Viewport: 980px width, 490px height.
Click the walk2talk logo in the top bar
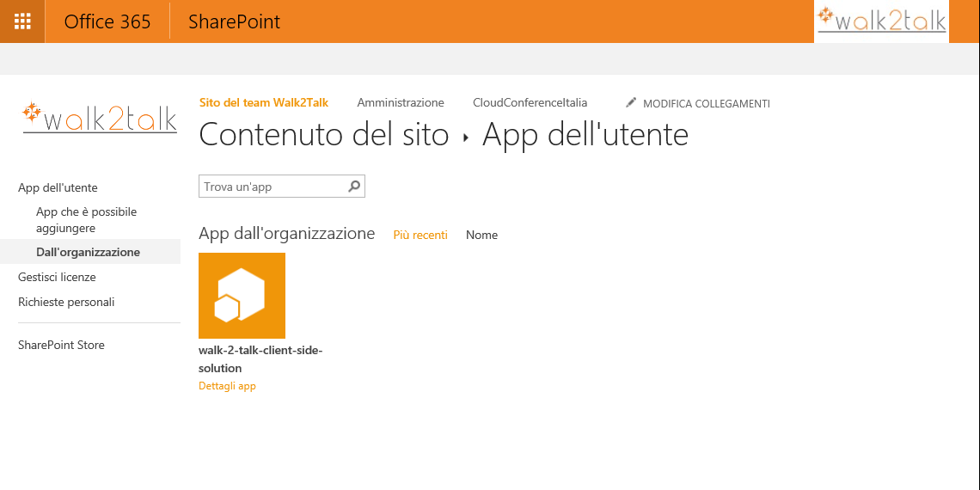click(881, 21)
